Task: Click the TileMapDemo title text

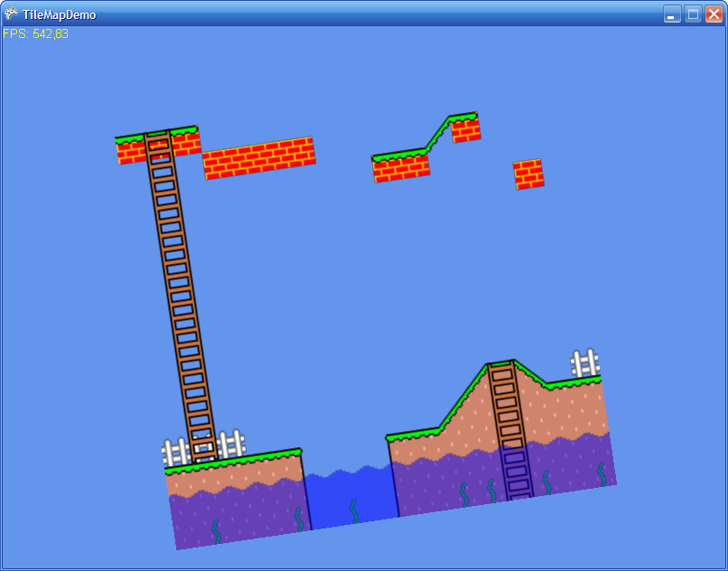Action: pyautogui.click(x=60, y=14)
